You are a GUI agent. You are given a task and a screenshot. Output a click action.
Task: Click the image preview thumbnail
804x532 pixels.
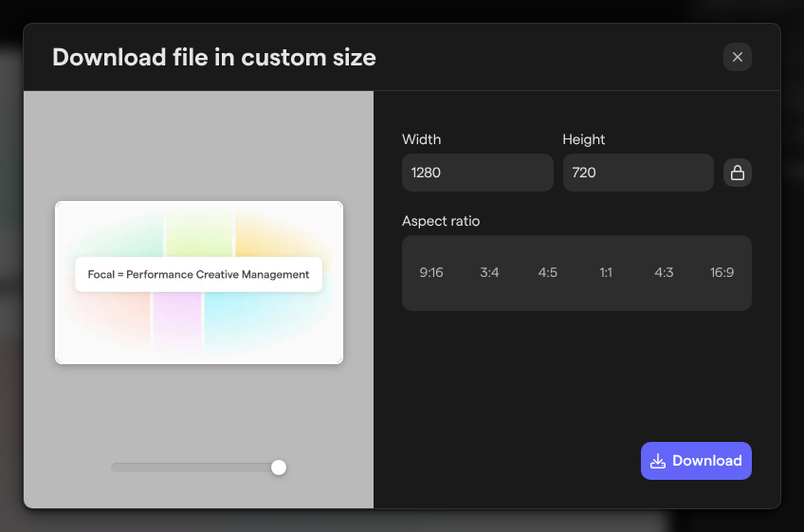199,283
